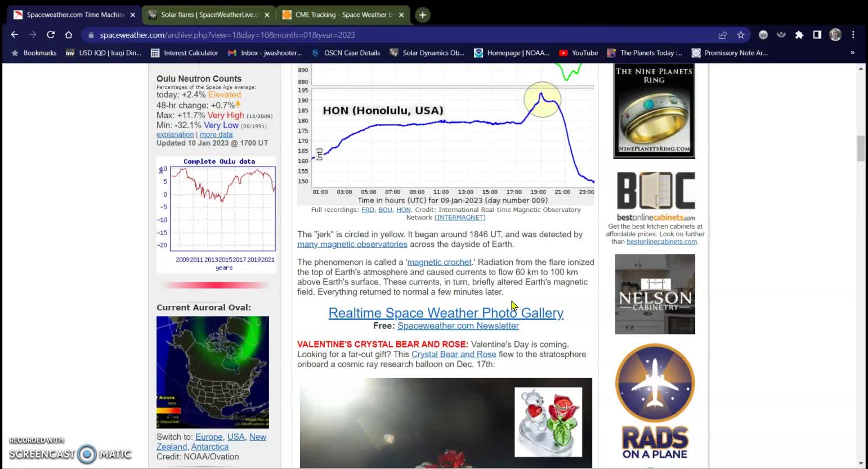Bookmark this page with the star icon

[741, 35]
